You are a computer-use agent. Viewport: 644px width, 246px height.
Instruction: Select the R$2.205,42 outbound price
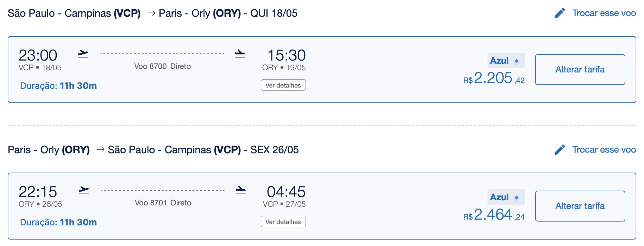(494, 78)
